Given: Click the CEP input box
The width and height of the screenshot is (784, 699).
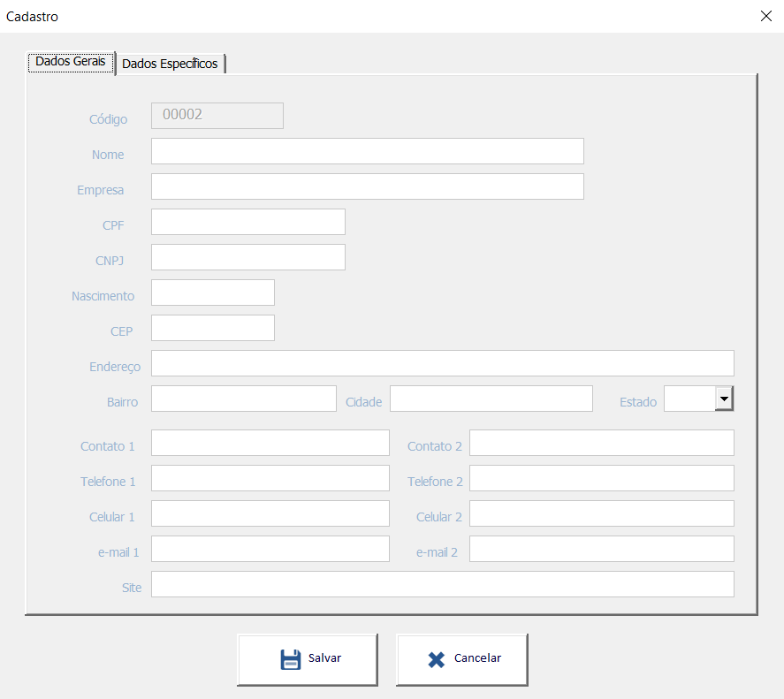Looking at the screenshot, I should point(212,328).
